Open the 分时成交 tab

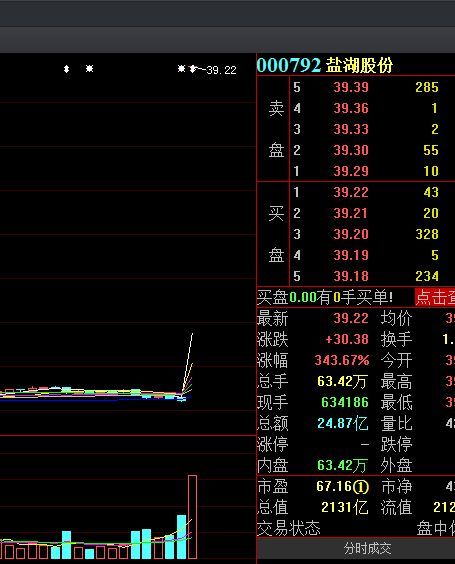pyautogui.click(x=367, y=549)
